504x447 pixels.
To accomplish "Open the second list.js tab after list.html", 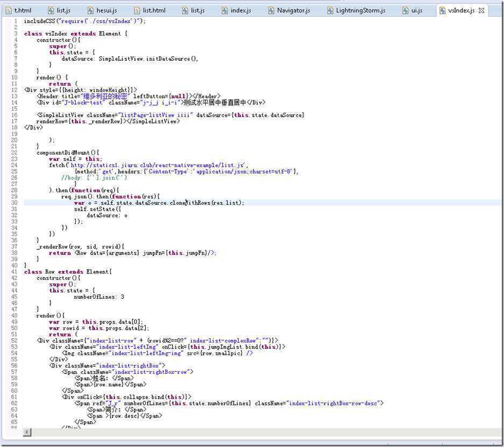I will pos(193,10).
